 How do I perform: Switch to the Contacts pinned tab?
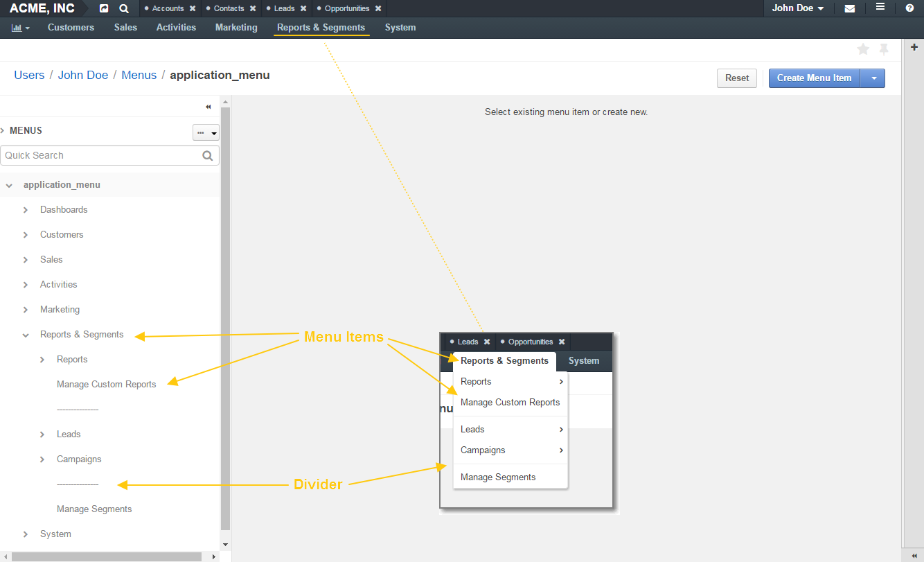[x=229, y=8]
